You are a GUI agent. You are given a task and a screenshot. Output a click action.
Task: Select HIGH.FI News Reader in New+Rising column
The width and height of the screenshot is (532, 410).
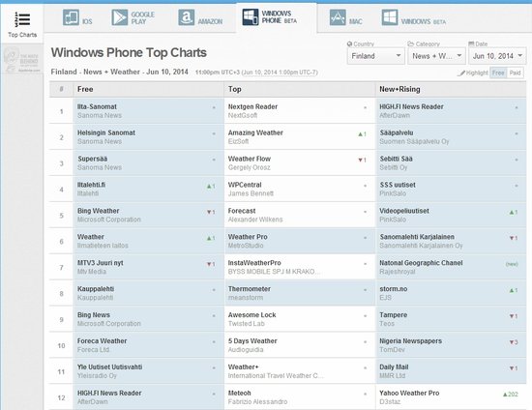pos(411,106)
